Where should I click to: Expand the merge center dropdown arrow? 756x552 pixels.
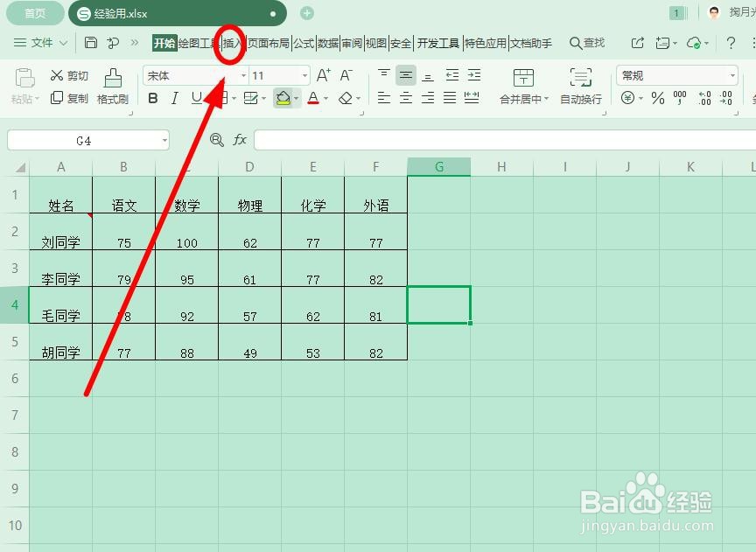click(546, 99)
